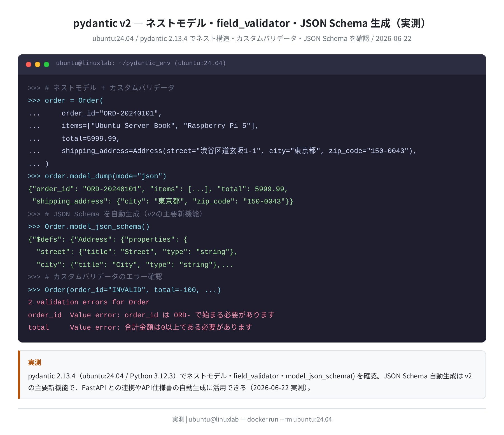Click the error line '2 validation errors for Order'
Viewport: 504px width, 435px height.
(89, 302)
